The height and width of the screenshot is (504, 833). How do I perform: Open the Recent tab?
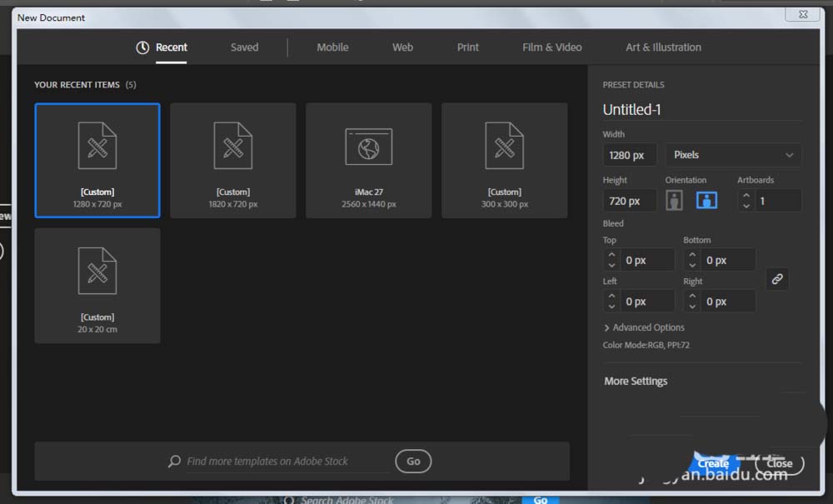pyautogui.click(x=171, y=47)
